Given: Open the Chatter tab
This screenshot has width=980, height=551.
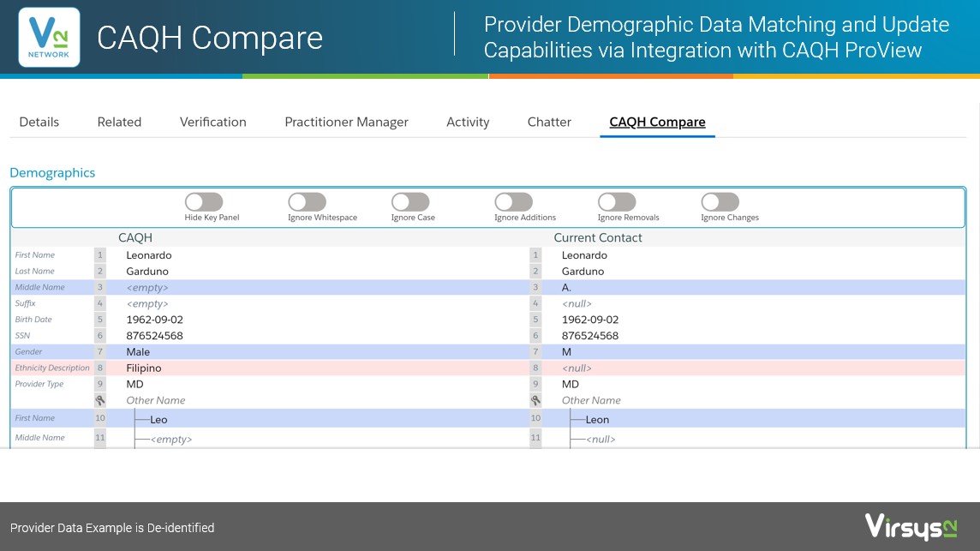Looking at the screenshot, I should click(x=549, y=122).
